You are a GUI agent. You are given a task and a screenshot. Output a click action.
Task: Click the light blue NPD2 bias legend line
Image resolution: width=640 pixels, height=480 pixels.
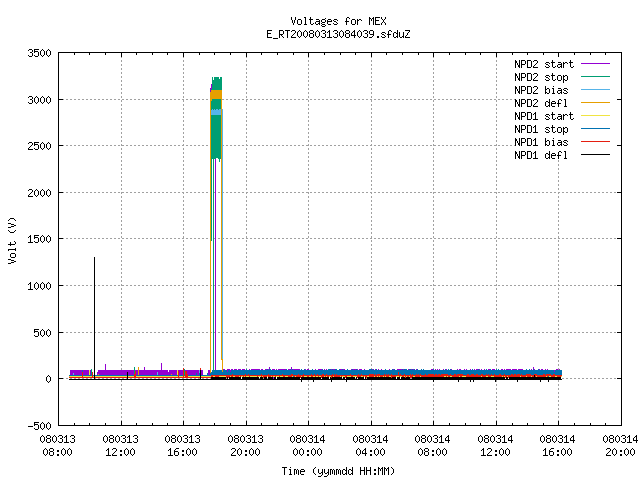[596, 90]
